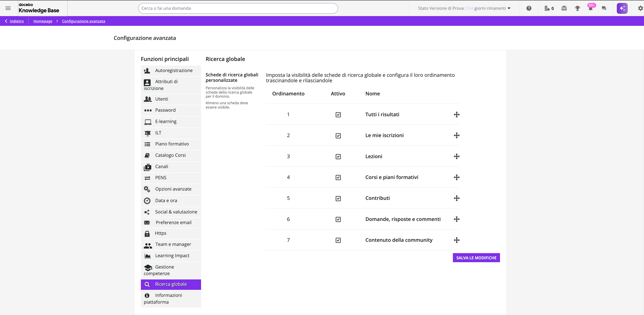Uncheck Attivo for Tutti i risultati
644x315 pixels.
(338, 115)
